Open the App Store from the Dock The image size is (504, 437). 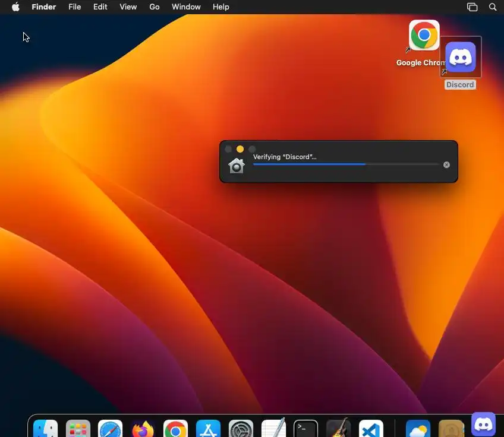pos(208,428)
